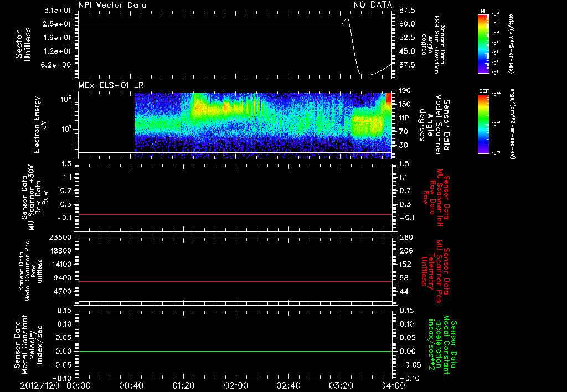Click the "70" scanner angle tick value

coord(403,132)
